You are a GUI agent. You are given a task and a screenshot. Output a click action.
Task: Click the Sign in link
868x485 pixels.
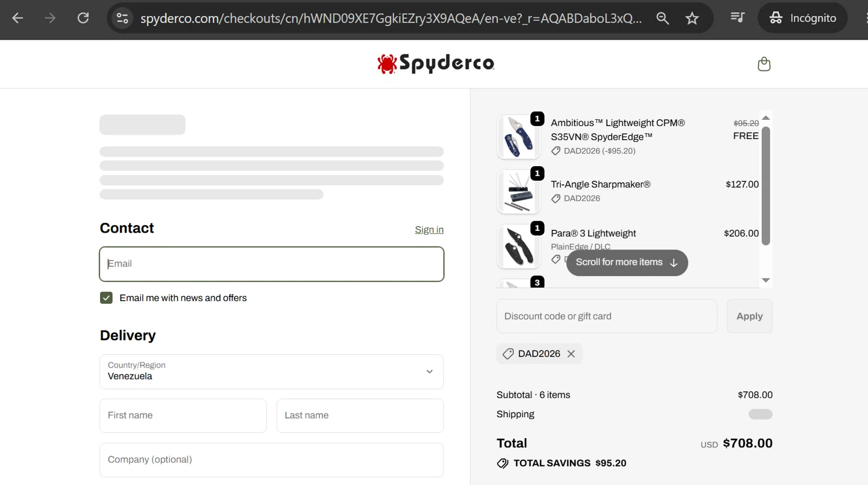point(429,230)
